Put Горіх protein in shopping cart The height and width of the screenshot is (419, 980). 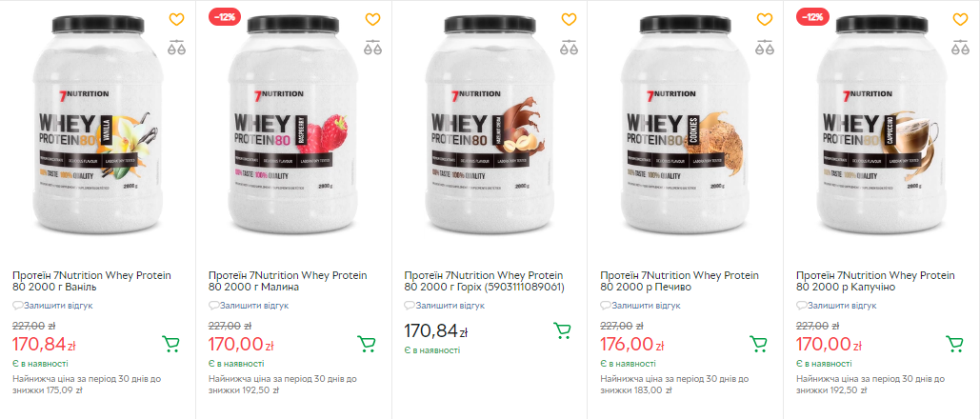pos(563,330)
